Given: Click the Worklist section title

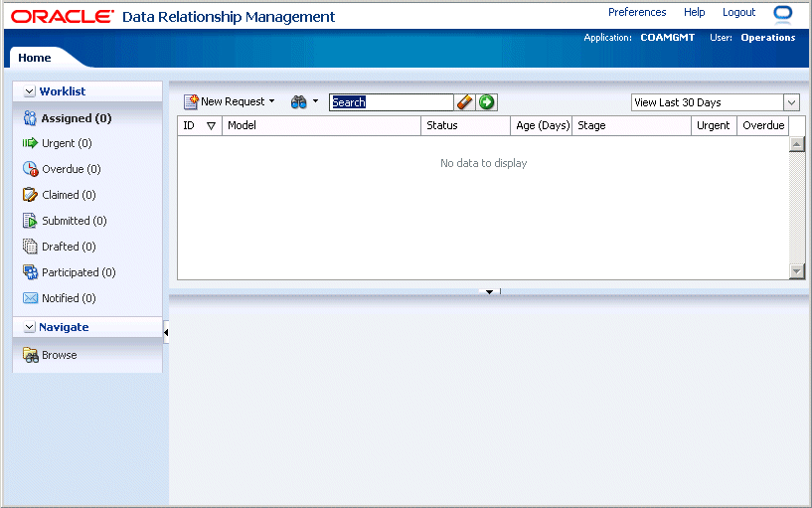Looking at the screenshot, I should pyautogui.click(x=63, y=91).
